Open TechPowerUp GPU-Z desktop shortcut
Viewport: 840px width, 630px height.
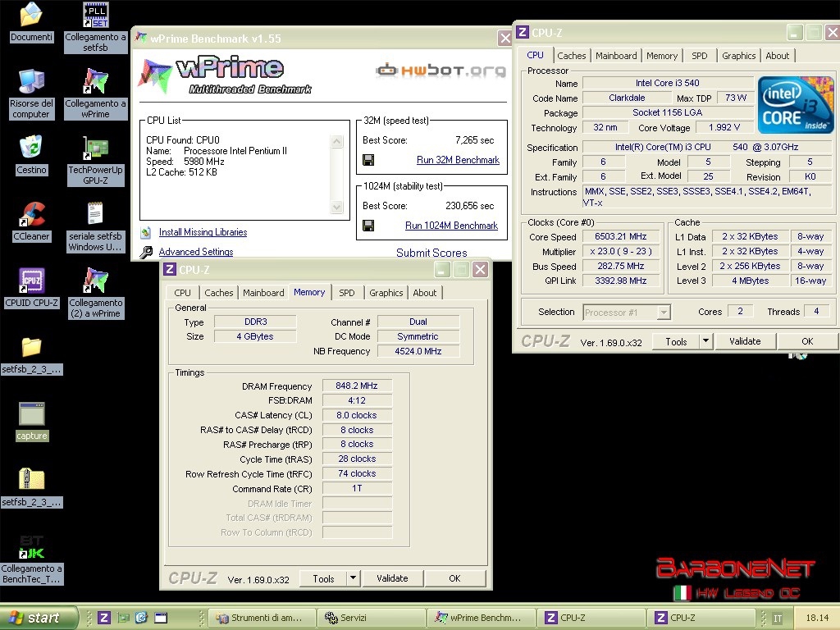[96, 148]
